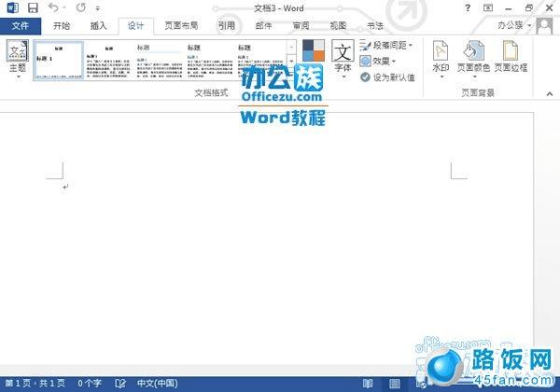Viewport: 560px width, 392px height.
Task: Switch to Read Mode view
Action: pos(368,384)
